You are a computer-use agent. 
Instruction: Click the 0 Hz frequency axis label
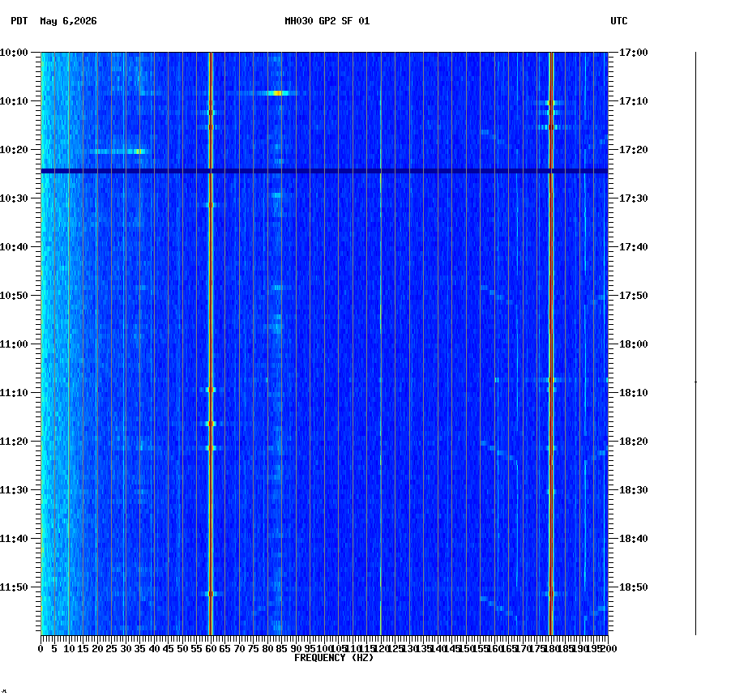click(41, 649)
